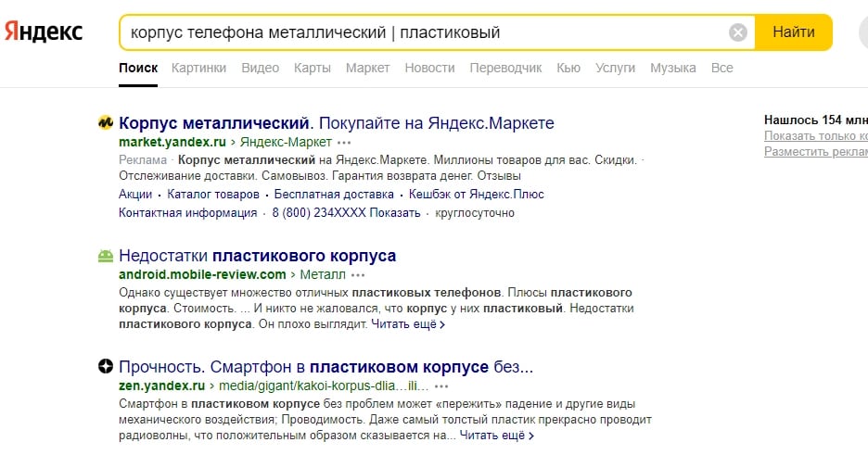Click the Яндекс-Маркет breadcrumb link
Screen dimensions: 868x455
(x=286, y=142)
